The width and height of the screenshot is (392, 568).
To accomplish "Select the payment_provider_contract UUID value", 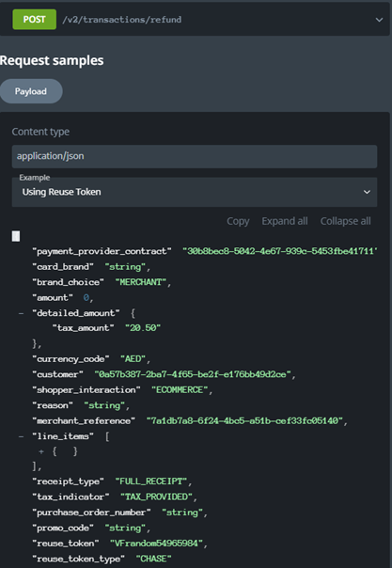I will coord(280,251).
